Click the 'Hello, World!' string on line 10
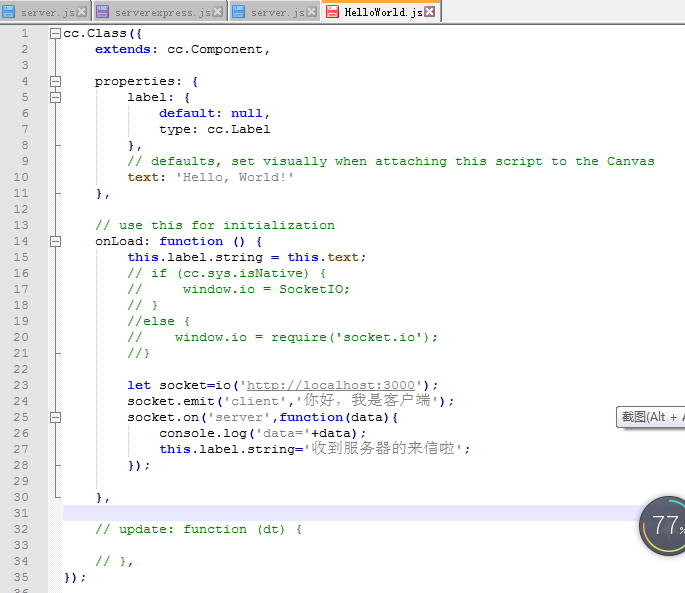Screen dimensions: 685x593 (235, 177)
